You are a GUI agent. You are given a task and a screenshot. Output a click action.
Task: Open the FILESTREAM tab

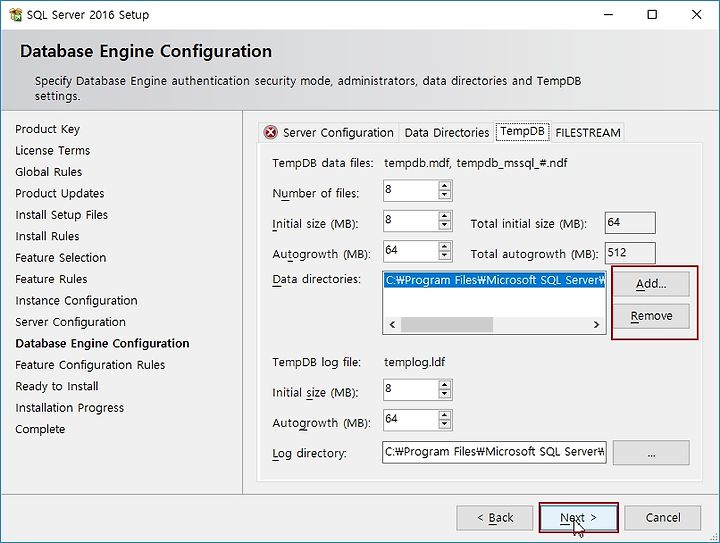coord(588,133)
